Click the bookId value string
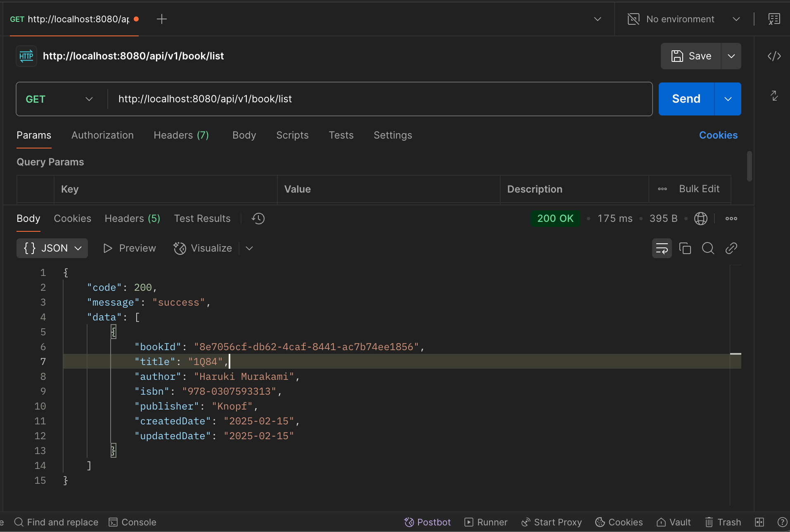This screenshot has width=790, height=532. (306, 347)
